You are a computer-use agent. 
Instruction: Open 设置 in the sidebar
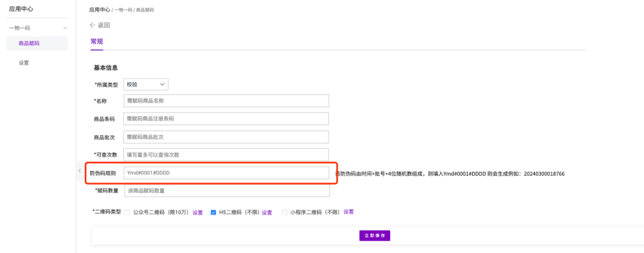click(24, 63)
